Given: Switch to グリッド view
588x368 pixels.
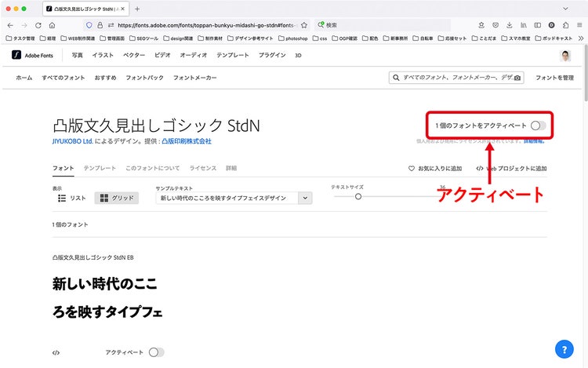Looking at the screenshot, I should click(x=117, y=198).
